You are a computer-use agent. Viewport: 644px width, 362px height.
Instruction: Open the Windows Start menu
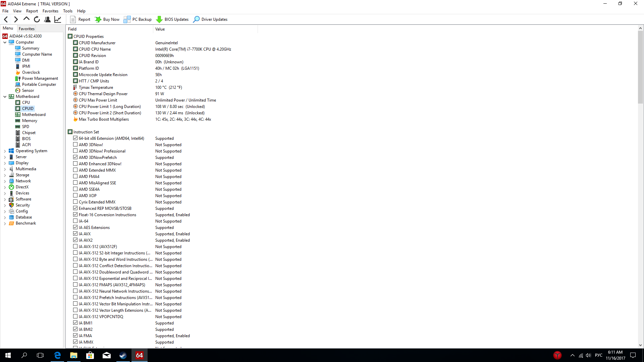click(x=8, y=355)
